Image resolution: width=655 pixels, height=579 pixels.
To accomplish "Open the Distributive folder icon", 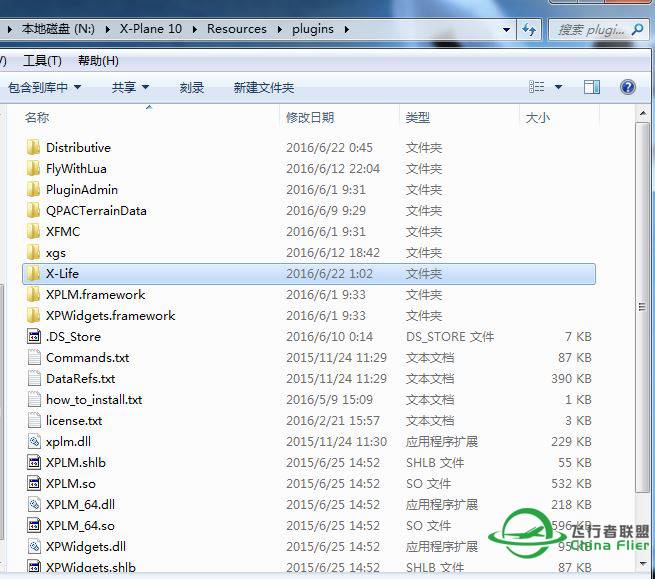I will click(33, 147).
